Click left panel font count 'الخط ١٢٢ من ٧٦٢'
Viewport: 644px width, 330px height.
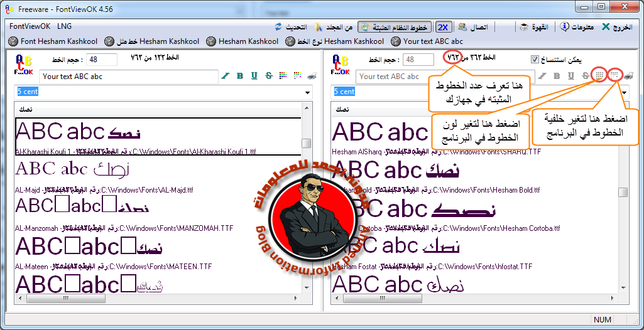pyautogui.click(x=155, y=58)
